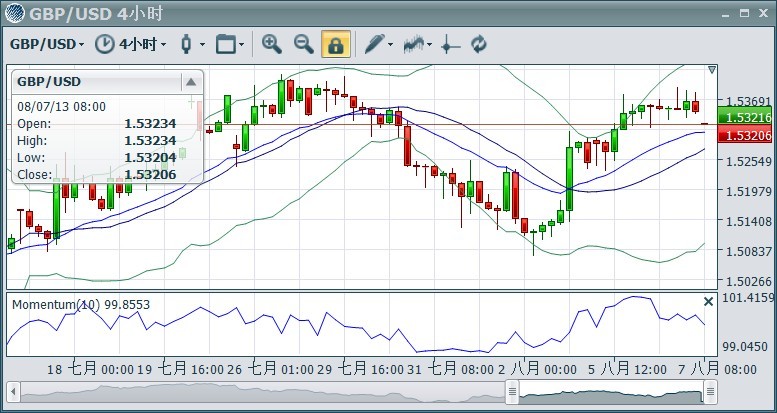Expand the chart type dropdown arrow
Viewport: 777px width, 413px height.
click(x=202, y=45)
